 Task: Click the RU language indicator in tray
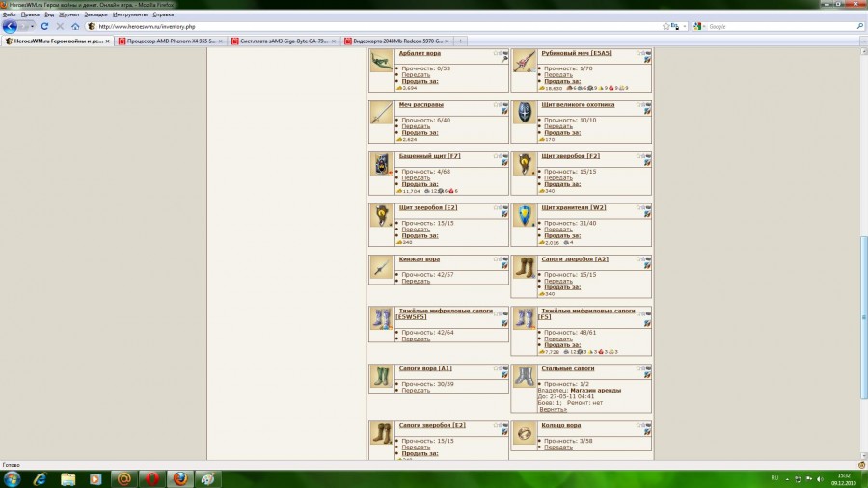774,478
